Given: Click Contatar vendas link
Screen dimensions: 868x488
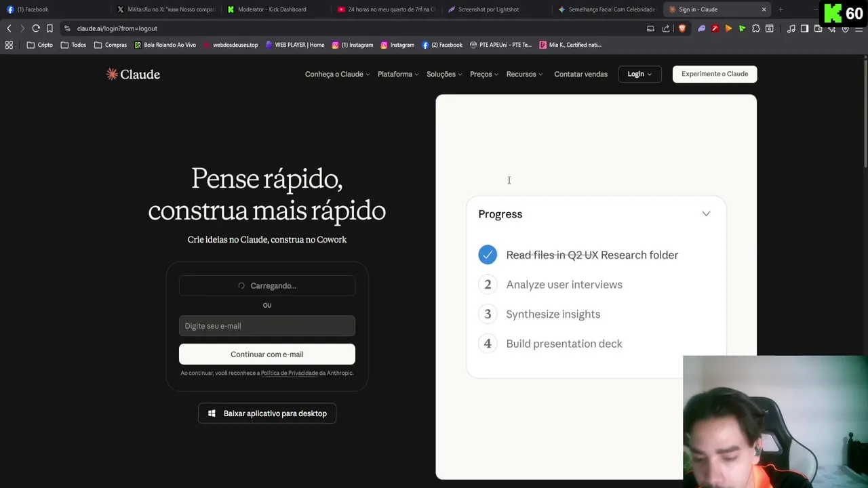Looking at the screenshot, I should click(x=580, y=74).
